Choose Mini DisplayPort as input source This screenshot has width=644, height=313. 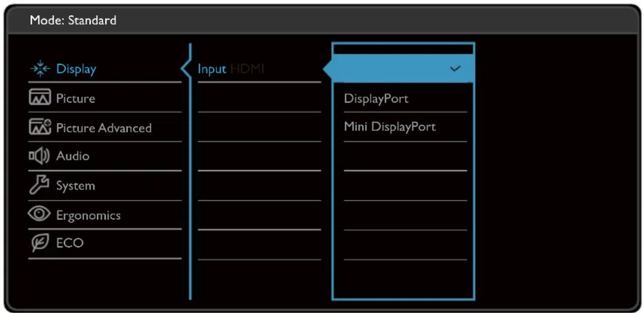pyautogui.click(x=390, y=127)
